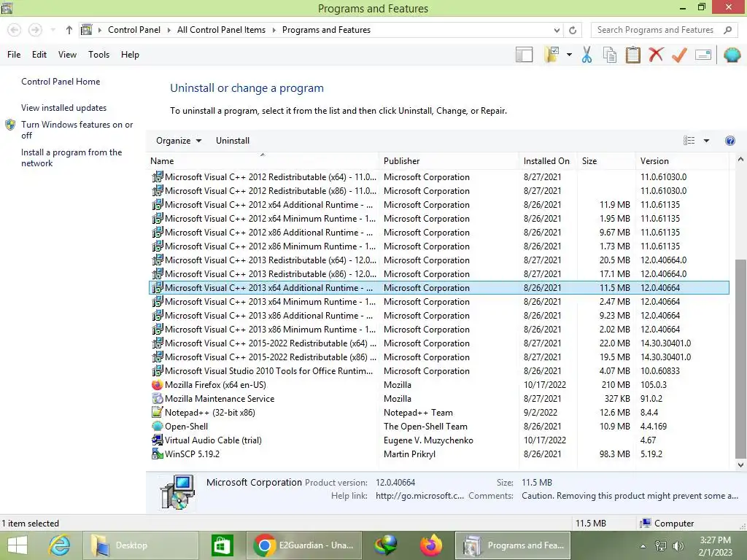Open Install a program from the network

coord(71,157)
